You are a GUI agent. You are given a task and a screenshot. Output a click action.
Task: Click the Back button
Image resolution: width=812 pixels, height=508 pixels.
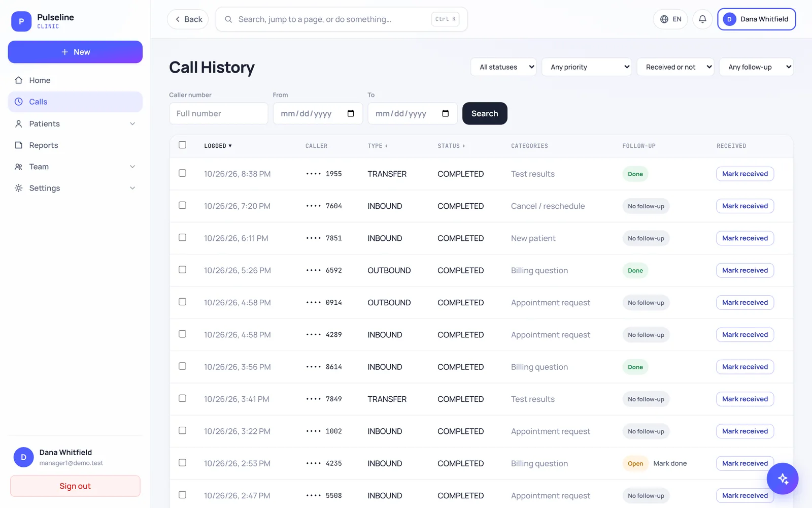188,19
